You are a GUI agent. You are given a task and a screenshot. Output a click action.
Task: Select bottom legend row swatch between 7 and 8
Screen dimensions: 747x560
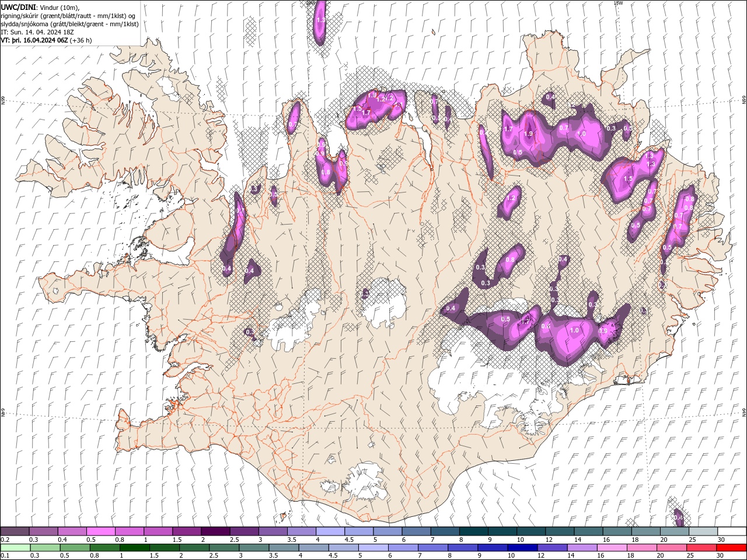(x=433, y=548)
